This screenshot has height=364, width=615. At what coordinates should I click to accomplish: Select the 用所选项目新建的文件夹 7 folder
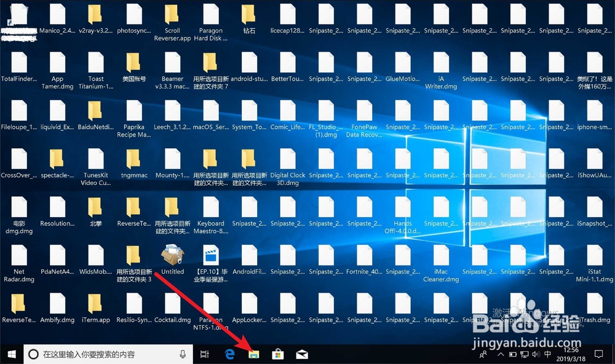pyautogui.click(x=211, y=71)
